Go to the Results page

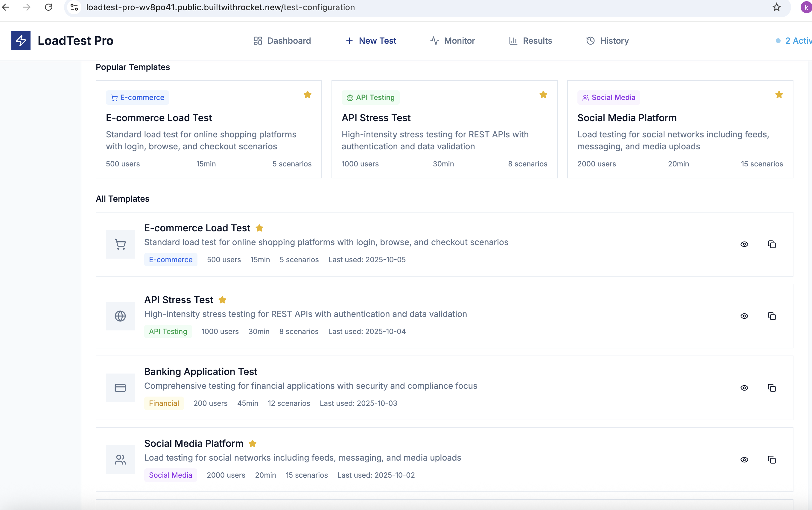[530, 41]
